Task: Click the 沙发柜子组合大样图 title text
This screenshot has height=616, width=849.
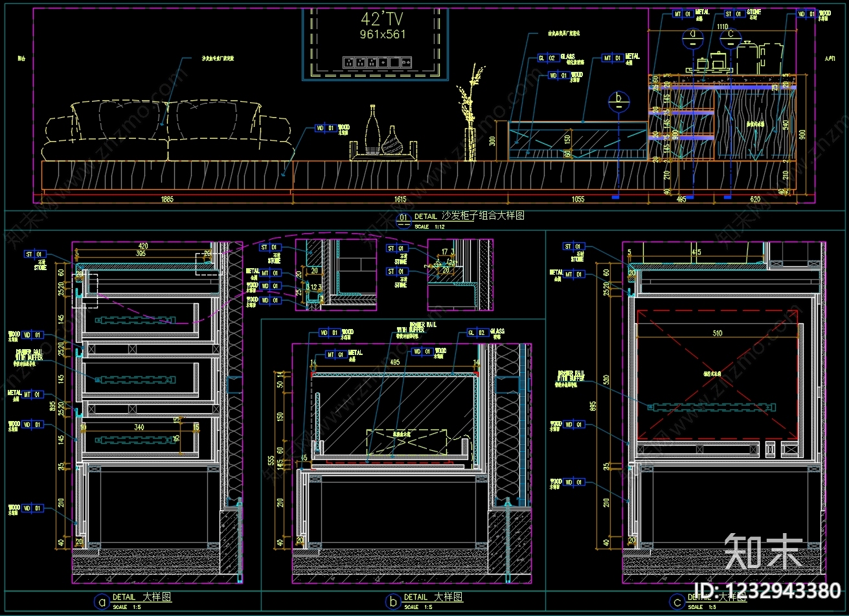Action: coord(482,216)
